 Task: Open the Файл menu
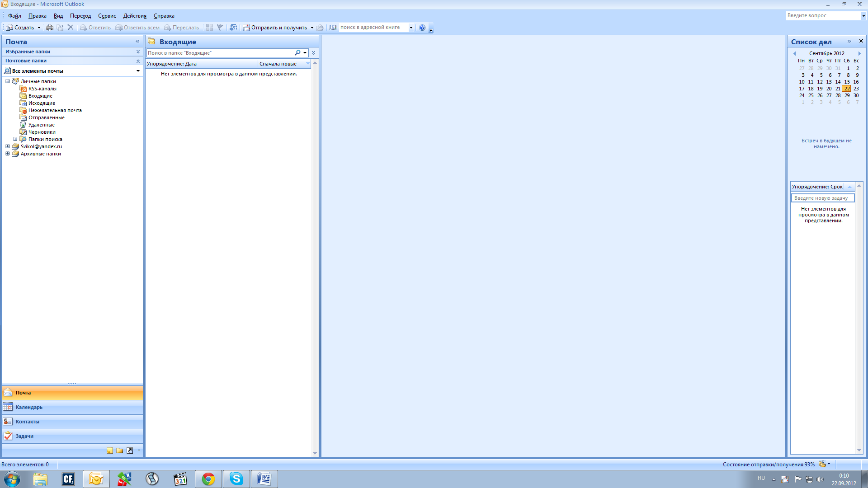point(14,16)
